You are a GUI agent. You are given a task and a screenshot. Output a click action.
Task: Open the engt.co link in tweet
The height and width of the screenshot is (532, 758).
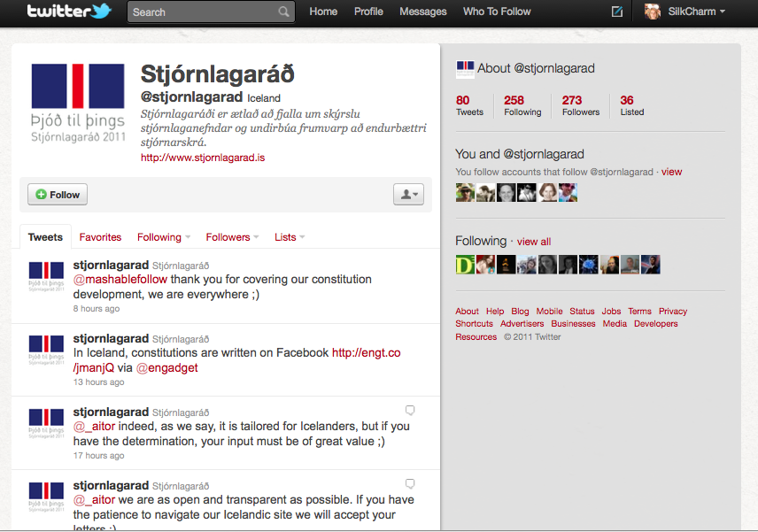367,352
